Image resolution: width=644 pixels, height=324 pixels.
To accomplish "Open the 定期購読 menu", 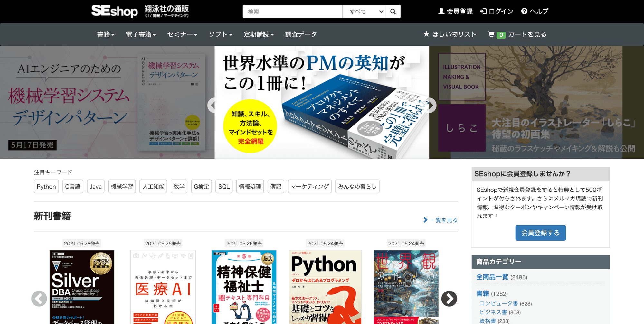I will pyautogui.click(x=259, y=34).
